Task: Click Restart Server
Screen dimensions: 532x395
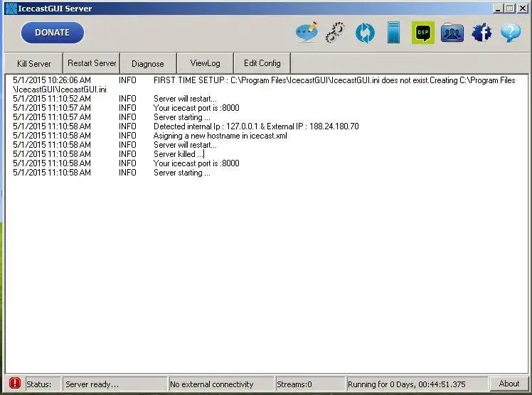Action: pos(92,63)
